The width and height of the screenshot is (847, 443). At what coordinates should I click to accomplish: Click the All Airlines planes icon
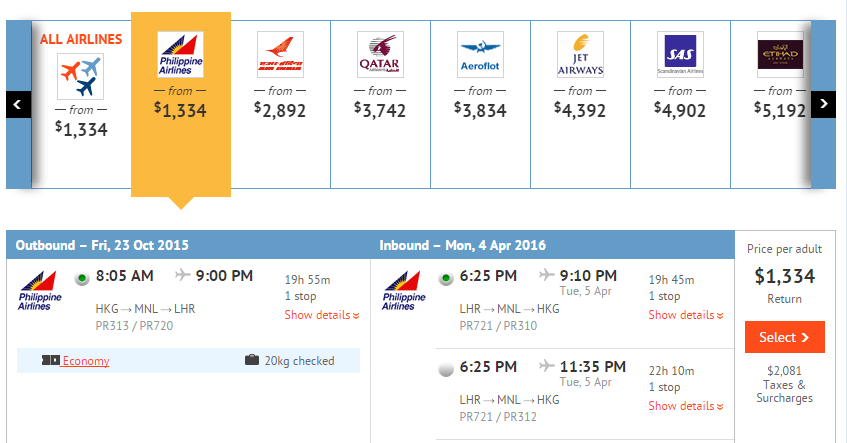(x=81, y=75)
